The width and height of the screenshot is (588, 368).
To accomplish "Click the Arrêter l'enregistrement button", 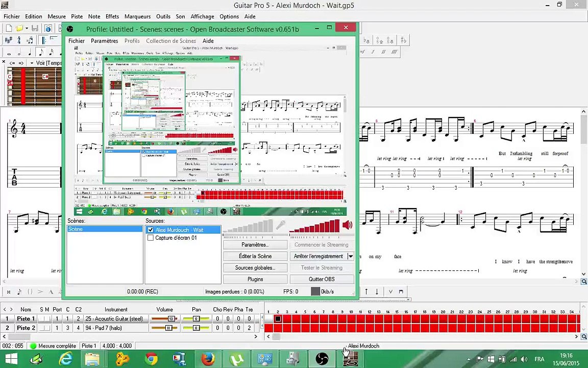I will tap(318, 256).
